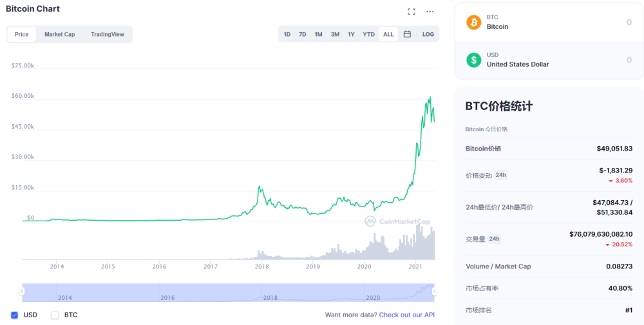Click the green US Dollar icon

coord(473,60)
